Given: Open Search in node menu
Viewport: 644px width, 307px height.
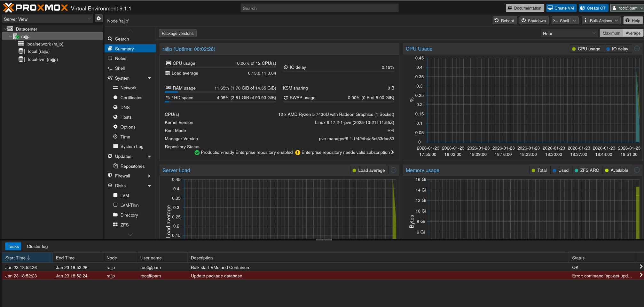Looking at the screenshot, I should (130, 39).
